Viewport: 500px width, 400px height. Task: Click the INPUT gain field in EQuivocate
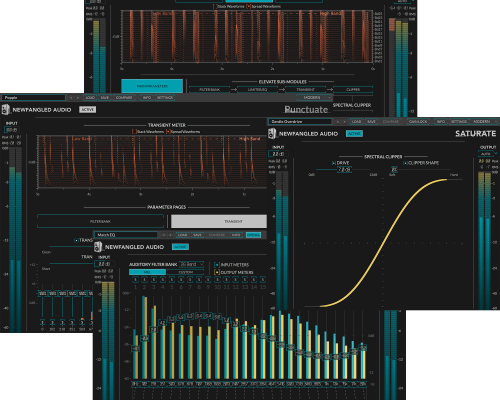tap(104, 264)
